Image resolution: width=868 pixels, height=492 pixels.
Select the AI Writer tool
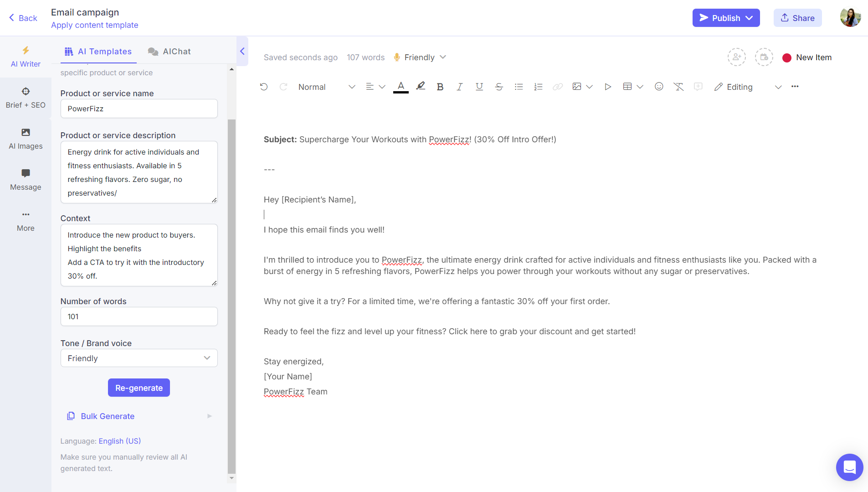click(26, 57)
